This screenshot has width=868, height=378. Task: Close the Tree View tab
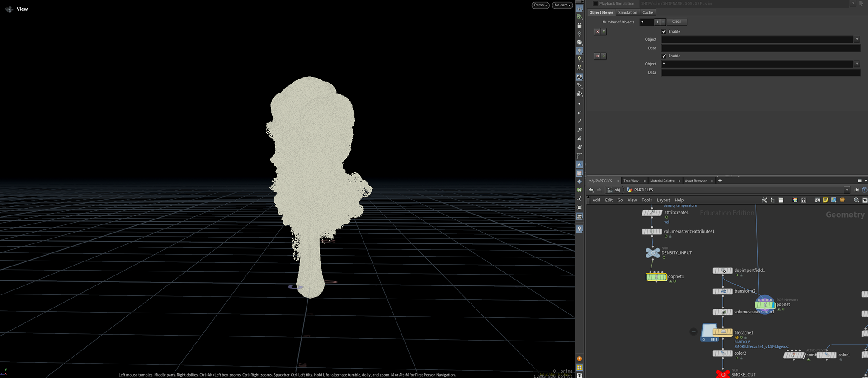(645, 181)
